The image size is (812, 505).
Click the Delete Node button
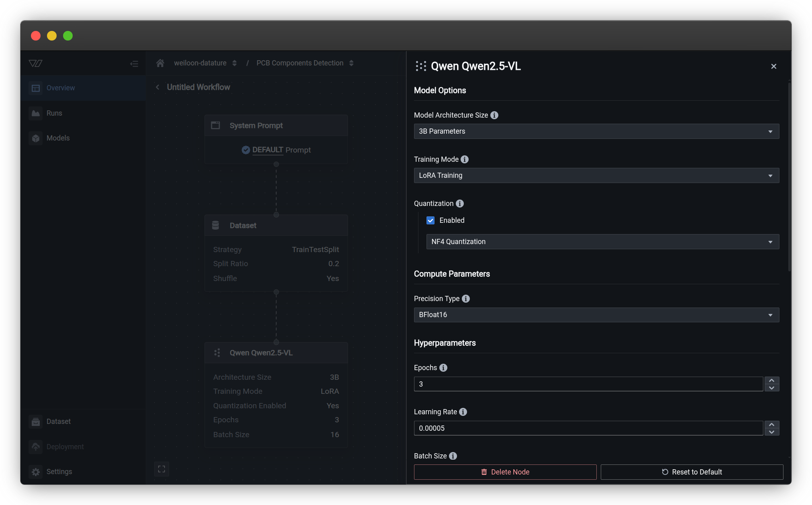click(505, 472)
